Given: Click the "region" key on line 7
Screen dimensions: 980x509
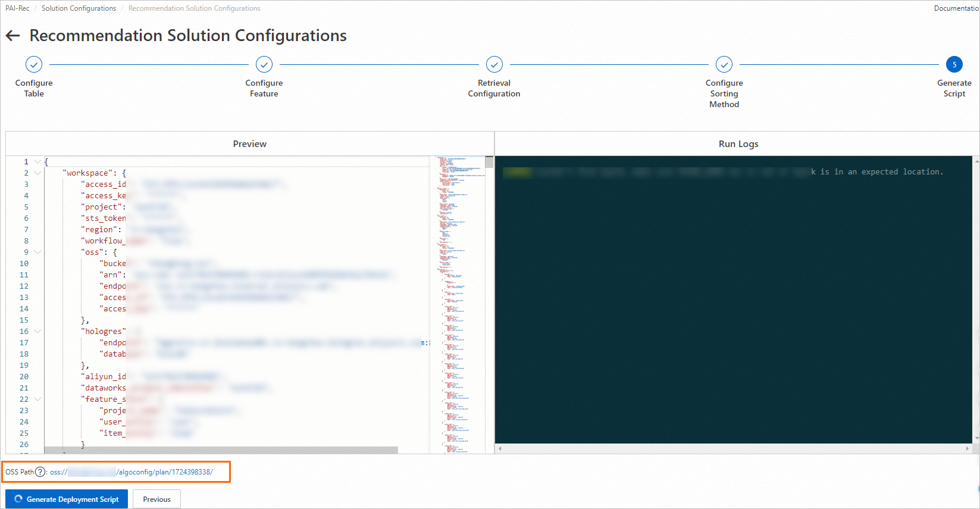Looking at the screenshot, I should point(99,230).
